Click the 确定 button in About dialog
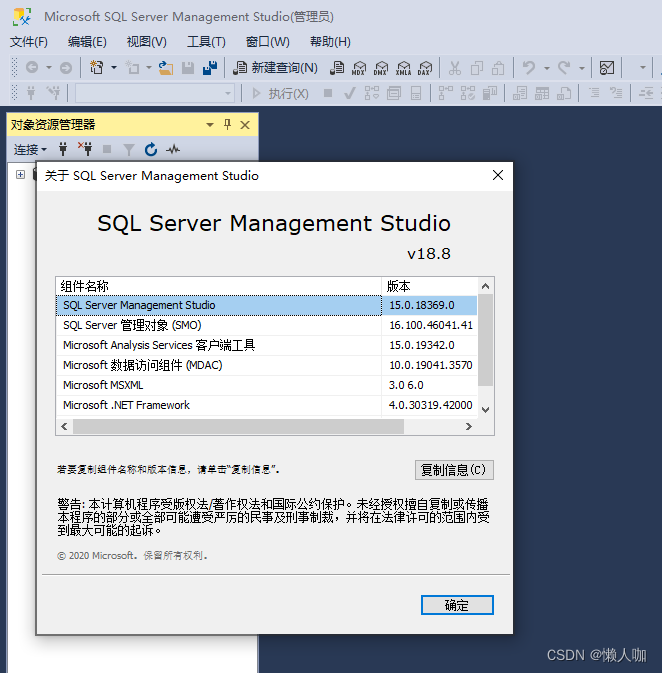Screen dimensions: 662x673 (x=457, y=605)
